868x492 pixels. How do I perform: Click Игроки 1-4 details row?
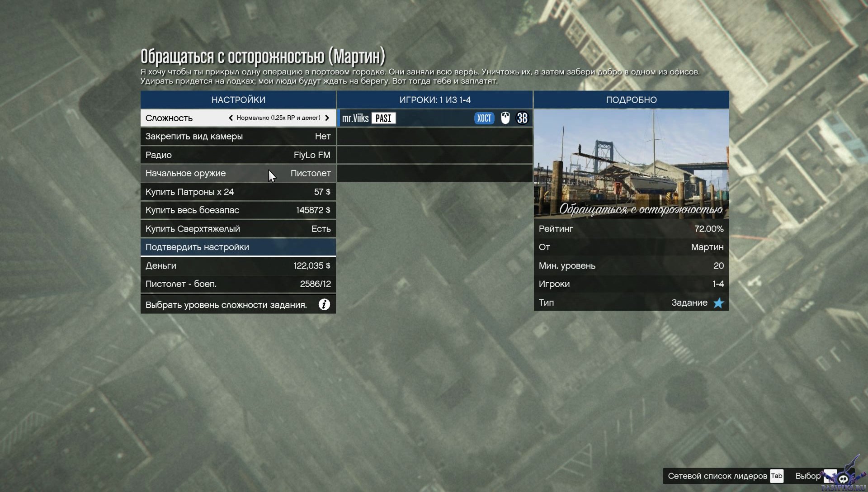(632, 284)
